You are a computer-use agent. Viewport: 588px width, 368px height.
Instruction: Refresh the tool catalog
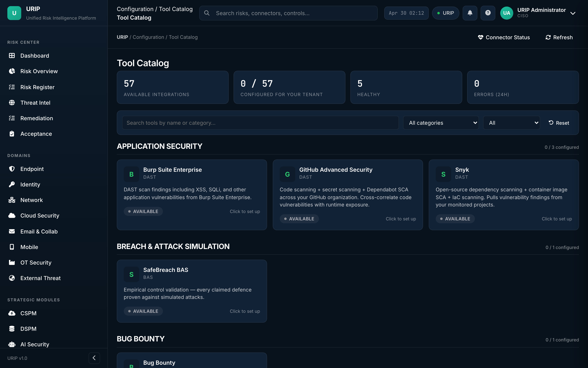pos(559,37)
